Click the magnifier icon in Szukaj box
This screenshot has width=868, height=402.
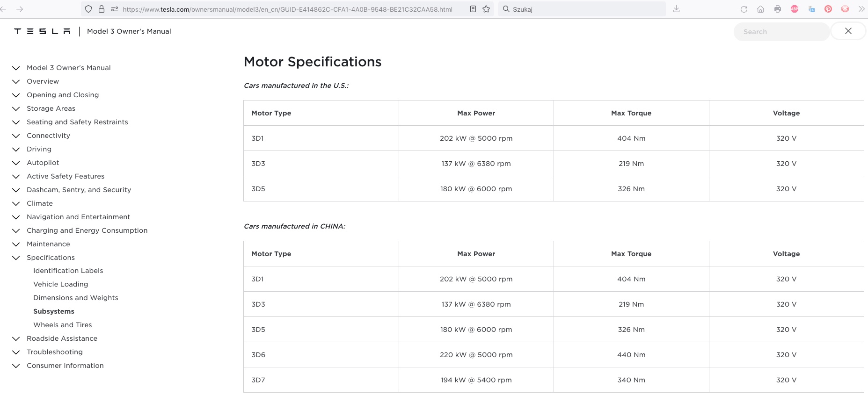tap(506, 9)
